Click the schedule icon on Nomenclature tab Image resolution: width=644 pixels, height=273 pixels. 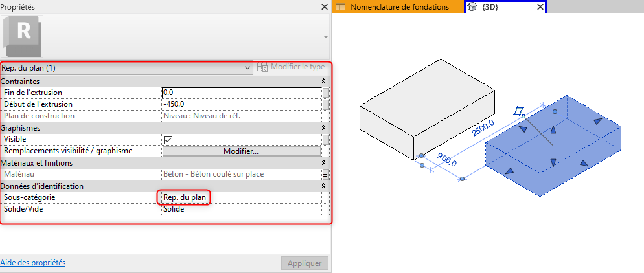[340, 7]
